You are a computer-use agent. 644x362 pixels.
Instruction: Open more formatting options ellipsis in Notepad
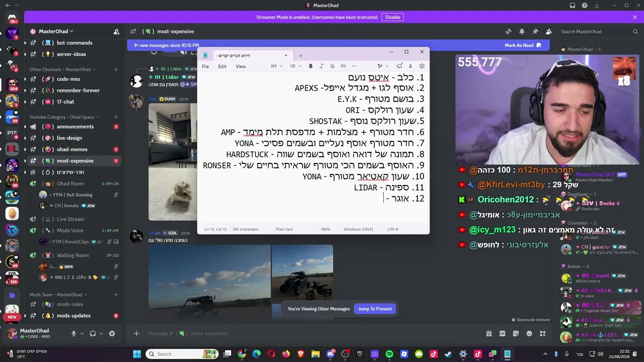(x=354, y=66)
